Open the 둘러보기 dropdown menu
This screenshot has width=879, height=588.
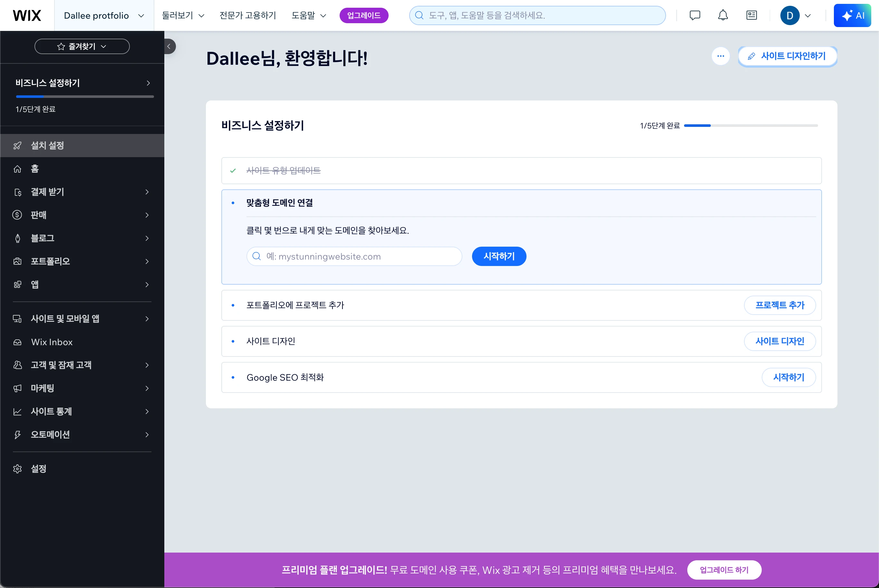click(183, 15)
